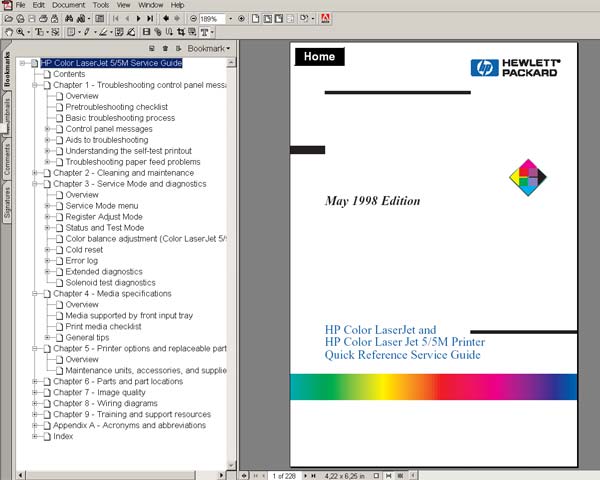Select the Hand tool

pos(9,33)
